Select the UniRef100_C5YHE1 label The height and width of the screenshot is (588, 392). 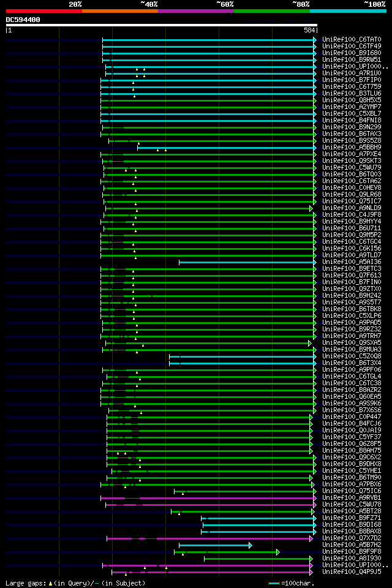(352, 472)
